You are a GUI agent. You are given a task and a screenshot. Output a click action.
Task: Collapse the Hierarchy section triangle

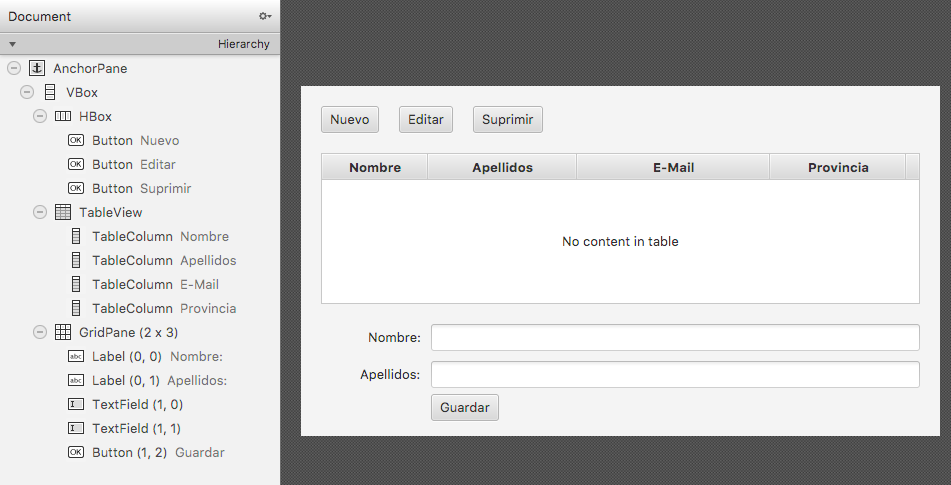pyautogui.click(x=12, y=44)
